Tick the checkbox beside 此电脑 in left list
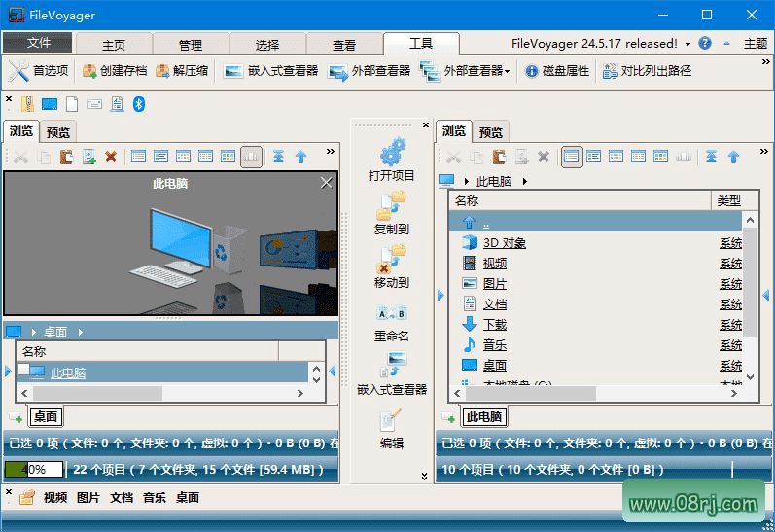775x532 pixels. click(23, 368)
